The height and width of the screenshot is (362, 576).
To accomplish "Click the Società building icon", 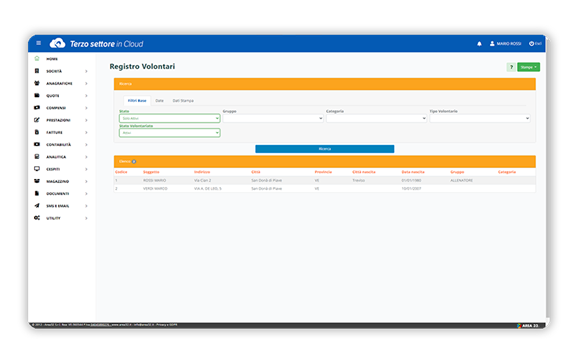I will click(x=37, y=71).
